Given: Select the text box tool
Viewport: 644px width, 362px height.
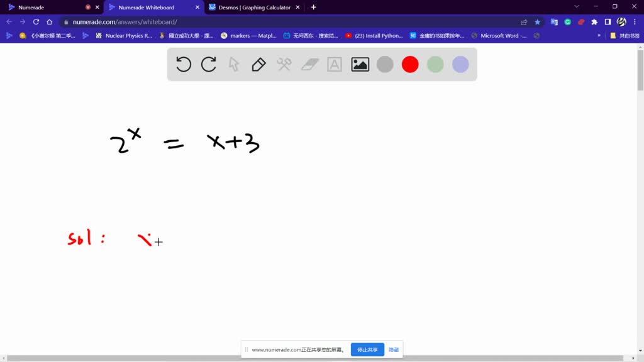Looking at the screenshot, I should tap(335, 65).
